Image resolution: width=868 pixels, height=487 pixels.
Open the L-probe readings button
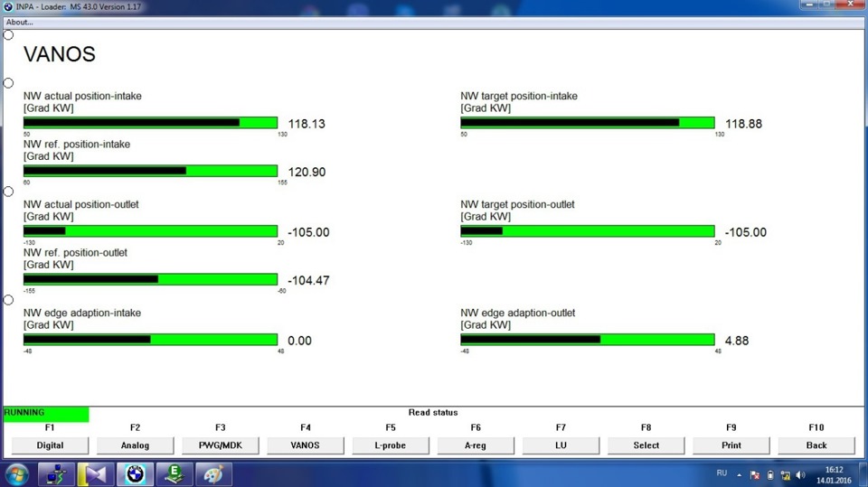391,445
